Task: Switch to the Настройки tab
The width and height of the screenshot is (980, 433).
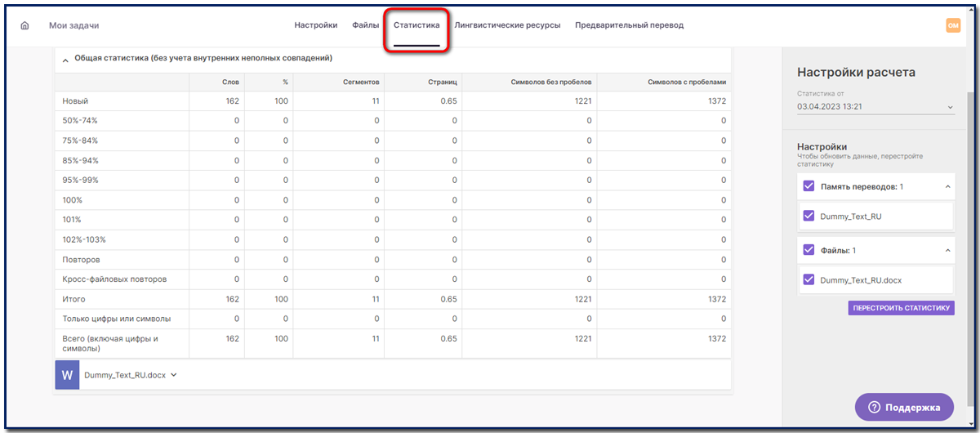Action: (315, 25)
